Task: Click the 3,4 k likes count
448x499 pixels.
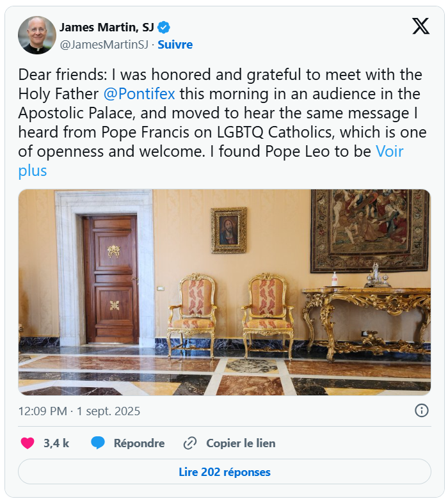Action: tap(56, 443)
